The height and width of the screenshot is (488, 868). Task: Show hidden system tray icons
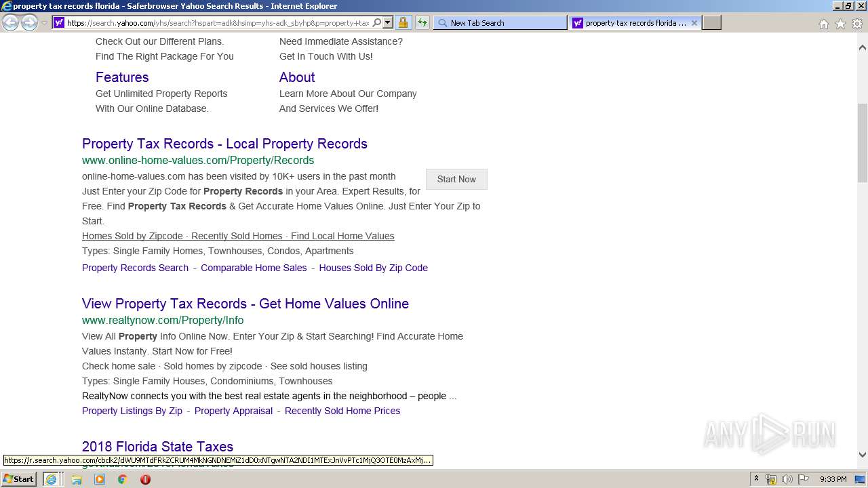pos(756,479)
